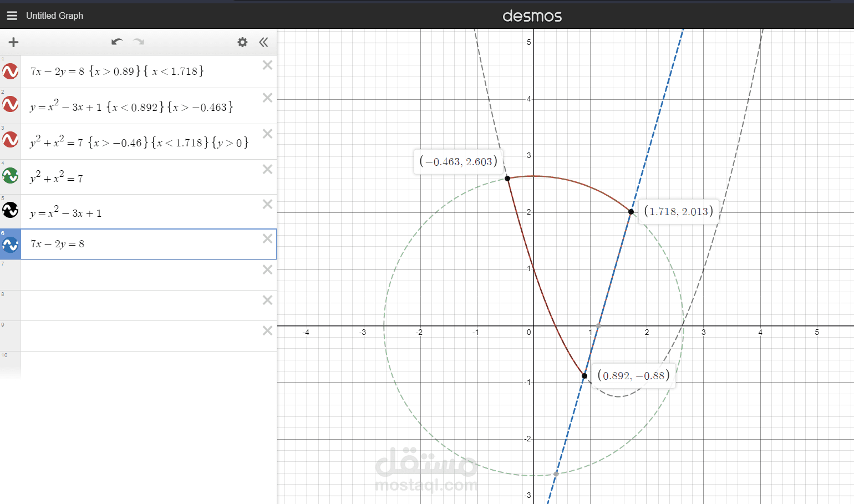Viewport: 854px width, 504px height.
Task: Delete expression 4 with its X button
Action: [267, 169]
